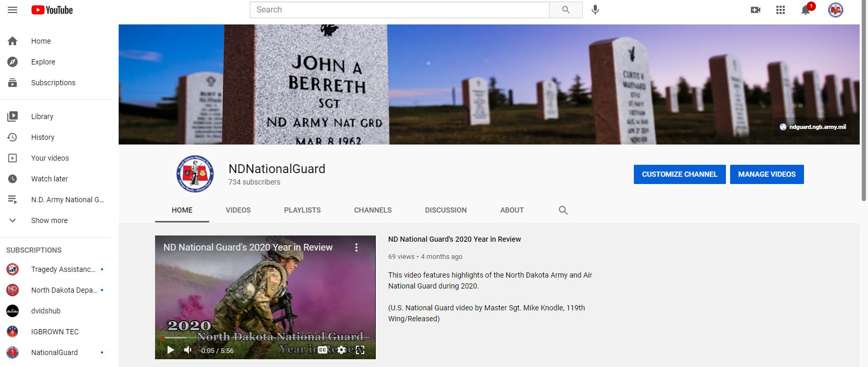
Task: Open the hamburger guide menu
Action: (x=12, y=10)
